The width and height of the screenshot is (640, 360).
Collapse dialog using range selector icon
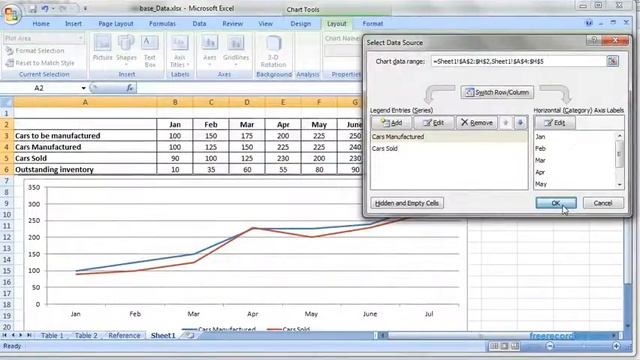[x=612, y=61]
